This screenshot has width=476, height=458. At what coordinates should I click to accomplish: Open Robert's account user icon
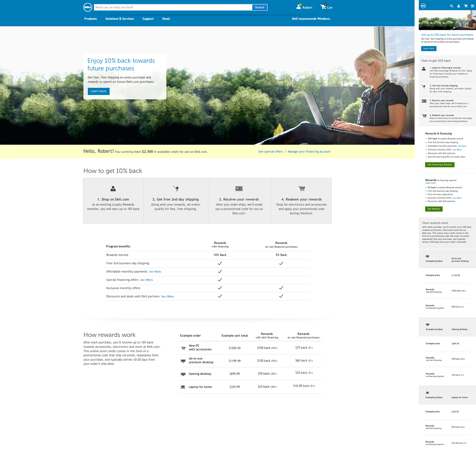[x=299, y=6]
